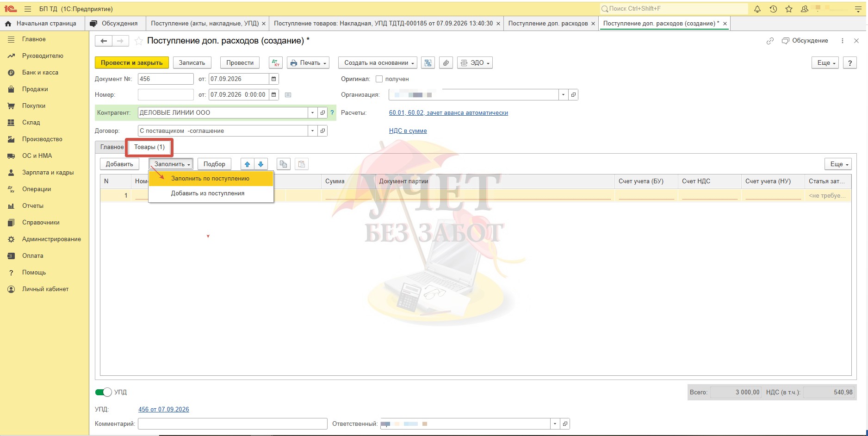
Task: Select Заполнить по поступлению menu item
Action: (x=211, y=179)
